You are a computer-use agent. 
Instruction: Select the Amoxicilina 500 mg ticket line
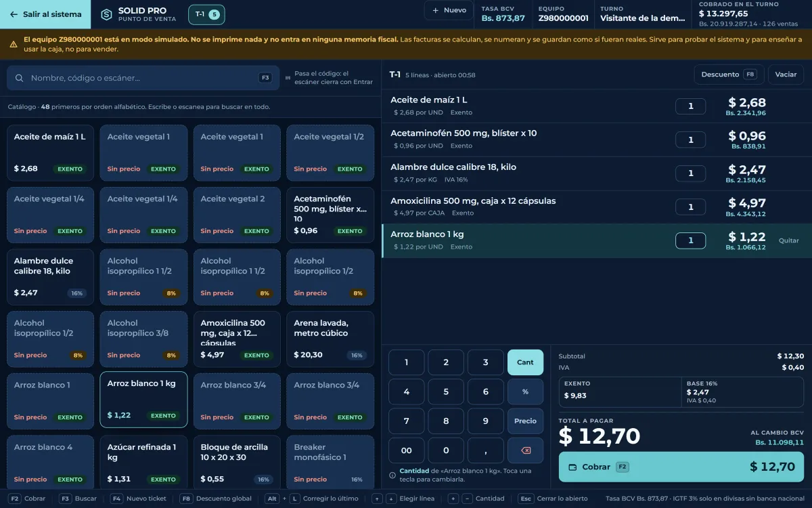pyautogui.click(x=596, y=207)
